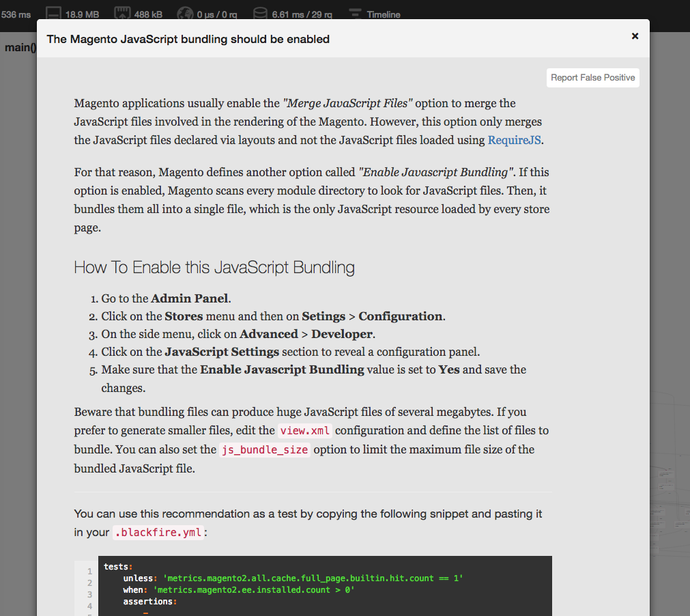Click the '.blackfire.yml' inline code
This screenshot has height=616, width=690.
pos(158,532)
